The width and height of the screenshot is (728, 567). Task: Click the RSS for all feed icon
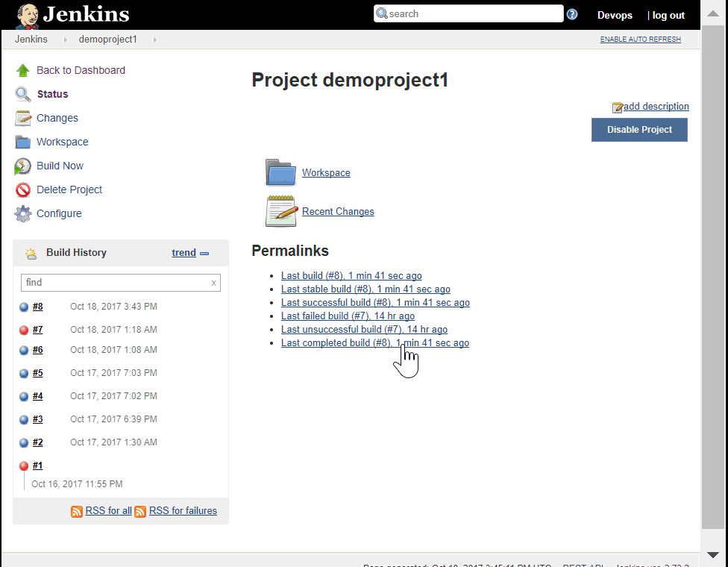(x=77, y=512)
